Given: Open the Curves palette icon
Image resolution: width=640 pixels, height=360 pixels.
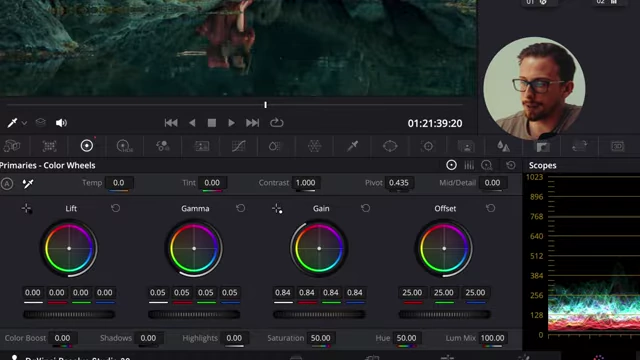Looking at the screenshot, I should 239,146.
